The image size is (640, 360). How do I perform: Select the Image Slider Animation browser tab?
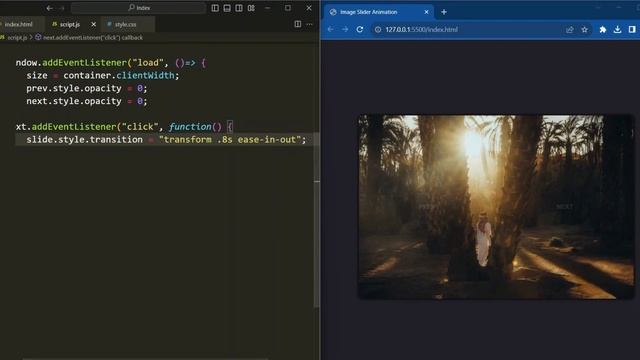tap(380, 12)
